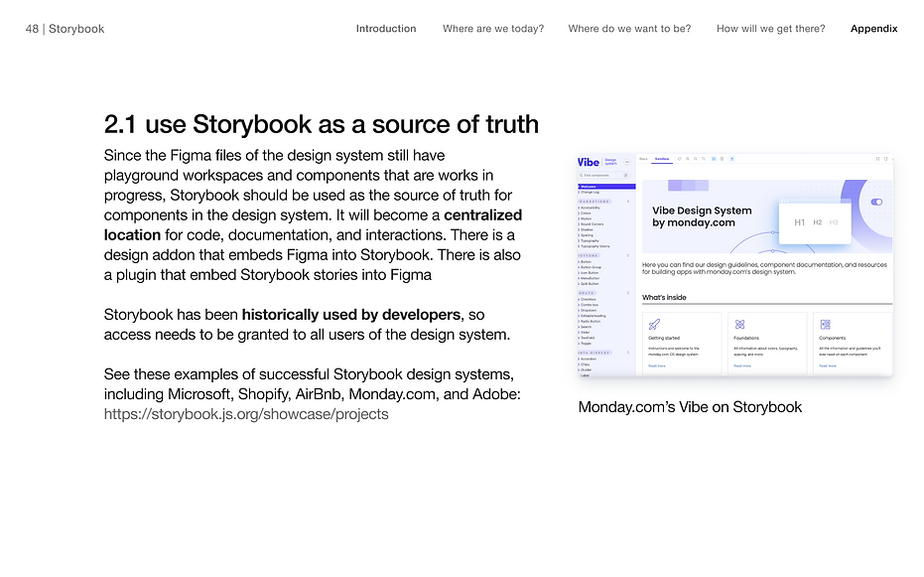
Task: Toggle the grid background toolbar icon
Action: (714, 159)
